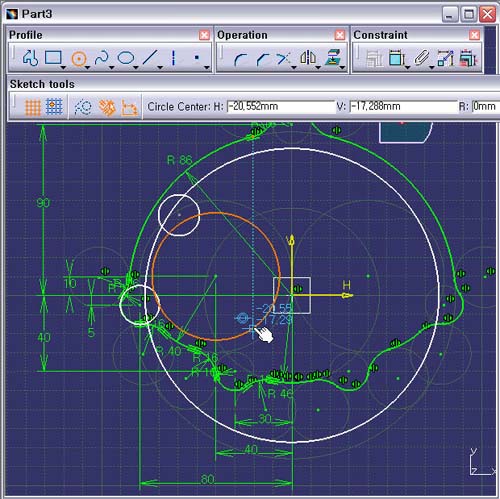Expand the Circle tool dropdown arrow
The image size is (500, 499).
(88, 68)
